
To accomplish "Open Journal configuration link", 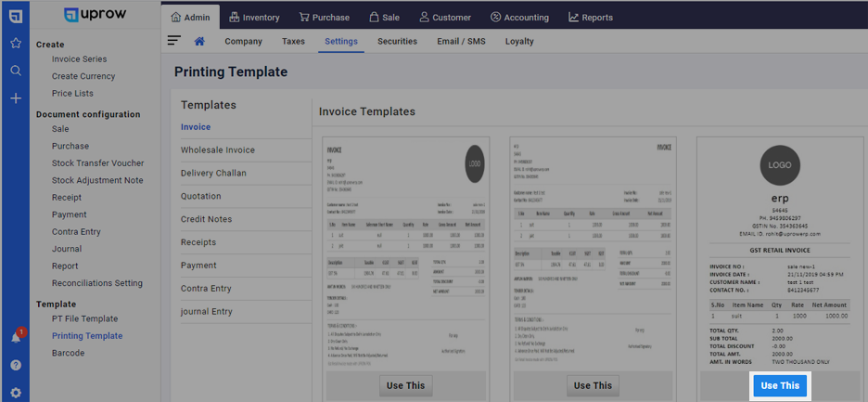I will click(67, 249).
